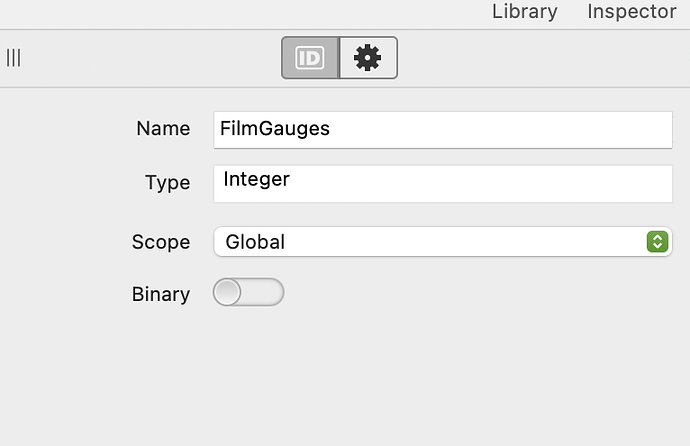Click empty inspector area below Binary
690x446 pixels.
coord(345,378)
